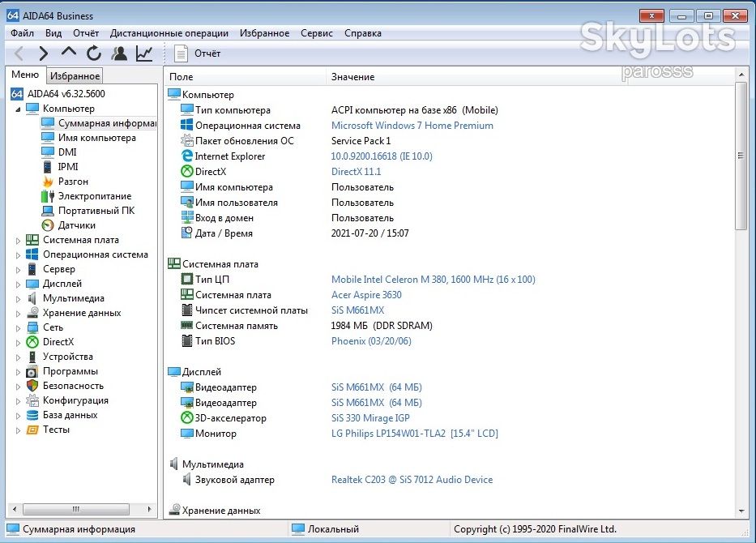Click the Электропитание battery icon
Screen dimensions: 756x543
48,196
